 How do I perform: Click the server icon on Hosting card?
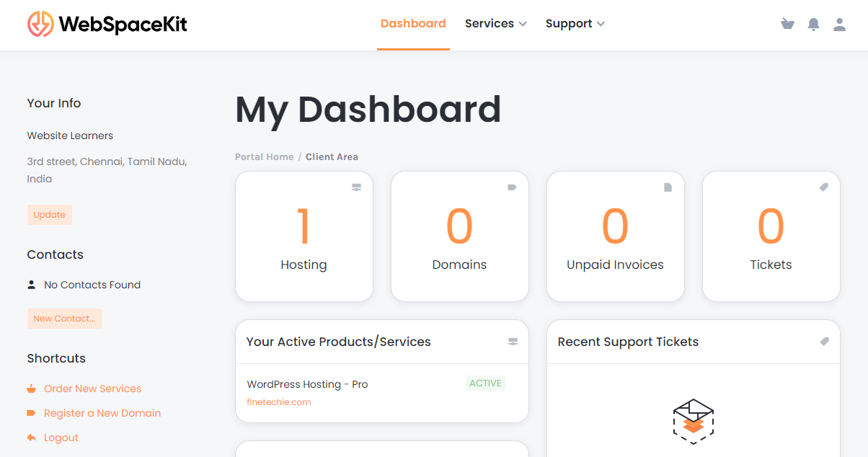[x=356, y=187]
